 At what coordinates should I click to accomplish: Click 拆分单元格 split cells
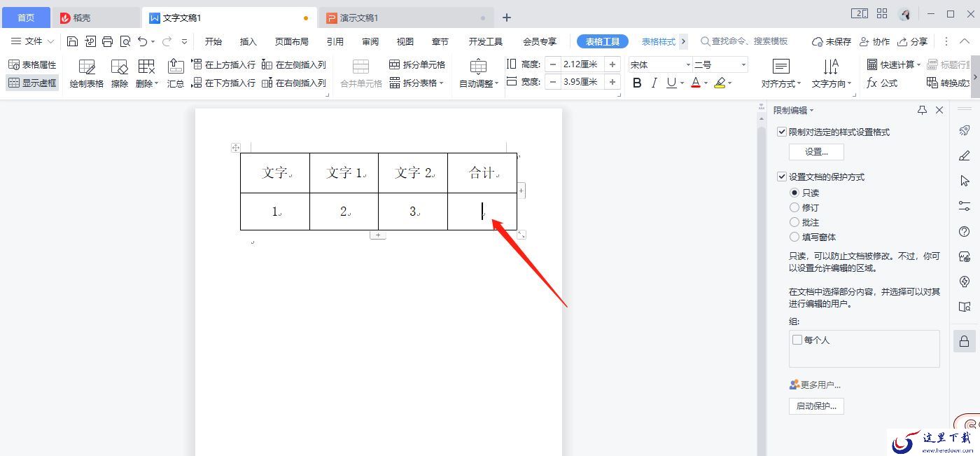coord(417,64)
